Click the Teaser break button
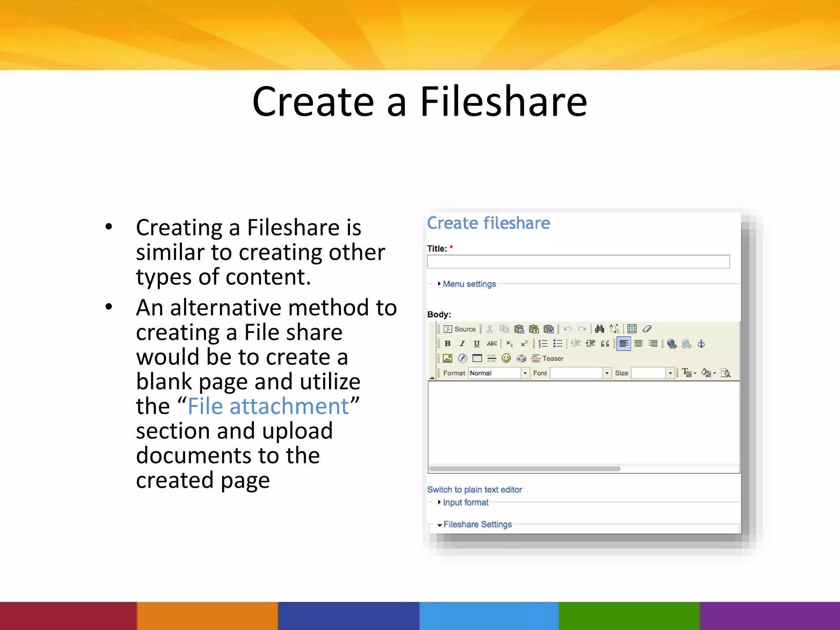Viewport: 840px width, 630px height. click(x=547, y=358)
